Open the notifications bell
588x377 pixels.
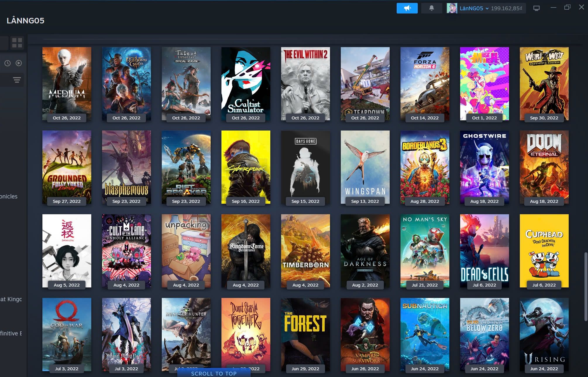(x=431, y=8)
